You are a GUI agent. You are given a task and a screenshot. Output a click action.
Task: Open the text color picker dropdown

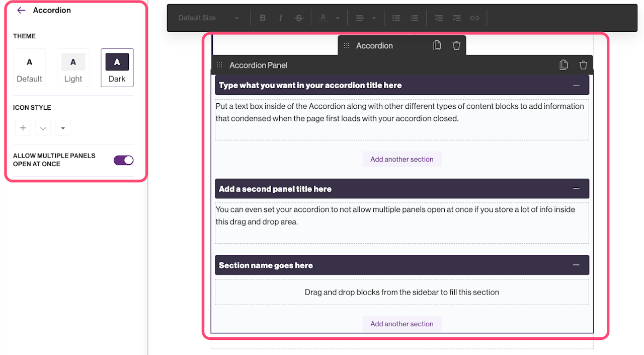(x=338, y=18)
